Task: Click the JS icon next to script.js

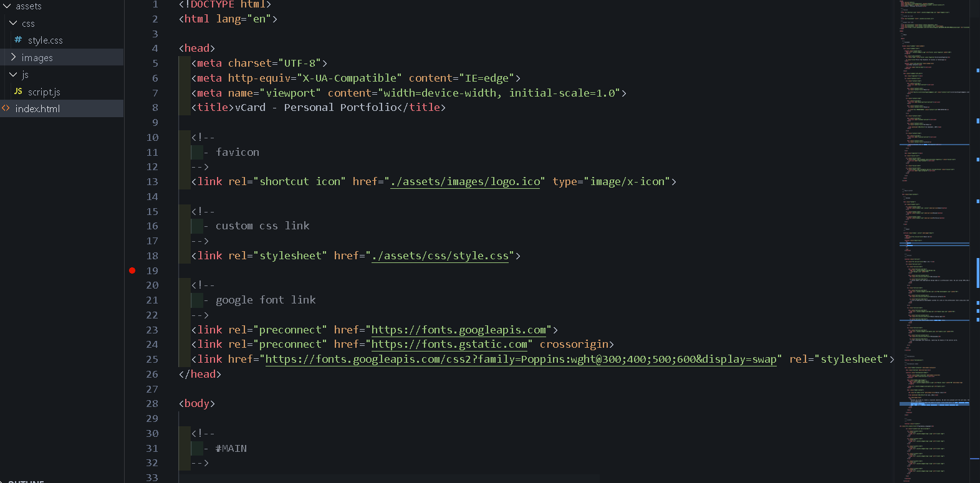Action: [x=18, y=92]
